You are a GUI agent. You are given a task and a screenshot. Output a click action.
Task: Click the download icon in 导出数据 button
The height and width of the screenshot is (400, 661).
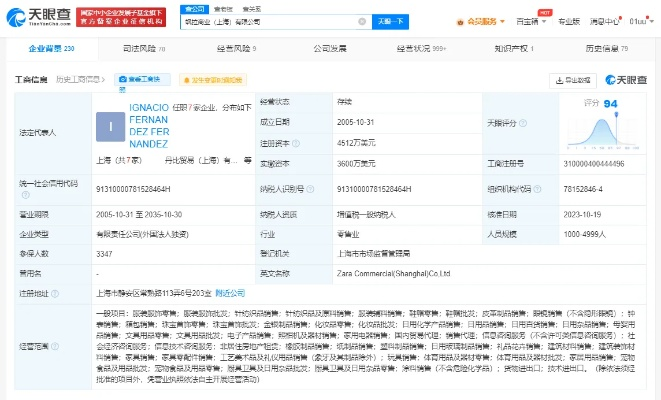(559, 81)
